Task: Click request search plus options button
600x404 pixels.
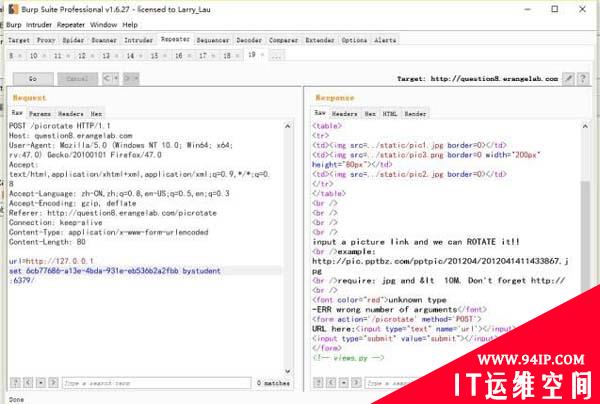Action: (x=41, y=383)
